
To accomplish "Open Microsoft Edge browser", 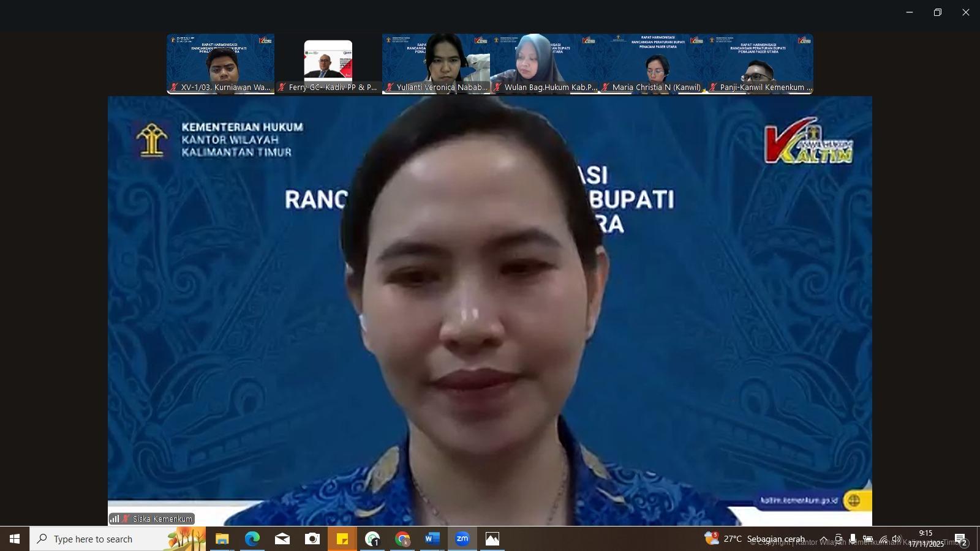I will click(x=252, y=539).
